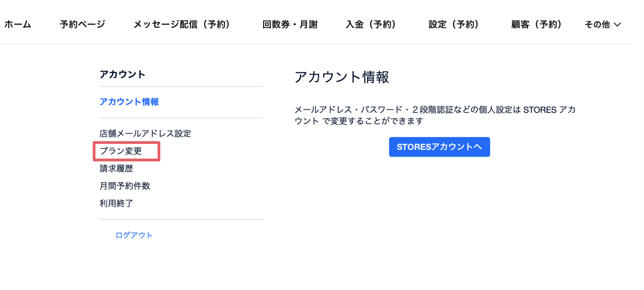View 請求履歴 from the sidebar

click(117, 168)
